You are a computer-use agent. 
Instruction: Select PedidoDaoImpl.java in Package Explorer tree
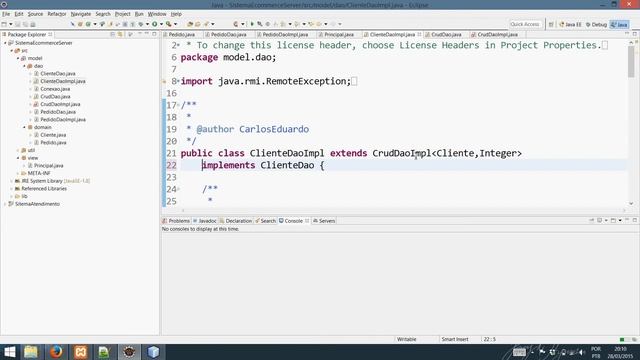pyautogui.click(x=63, y=120)
